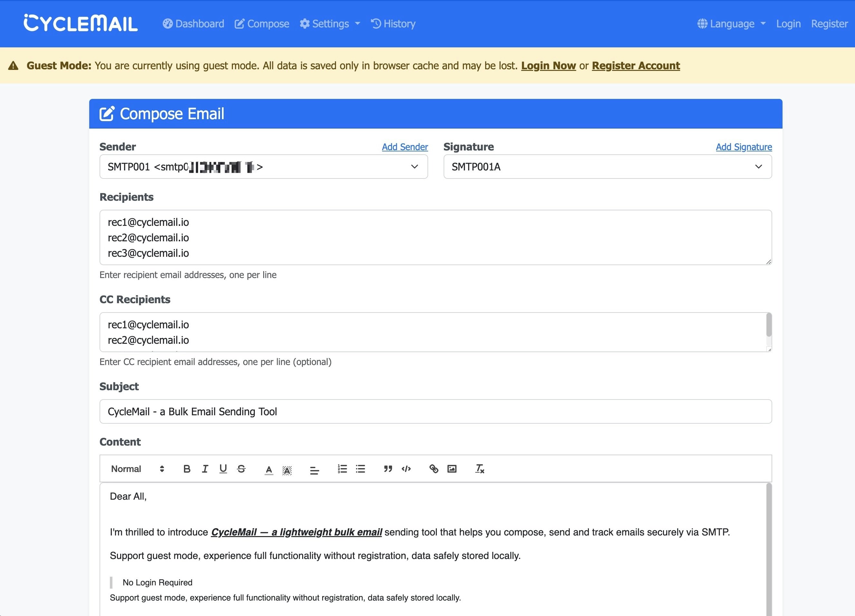Open the Settings menu in navbar

[x=330, y=24]
